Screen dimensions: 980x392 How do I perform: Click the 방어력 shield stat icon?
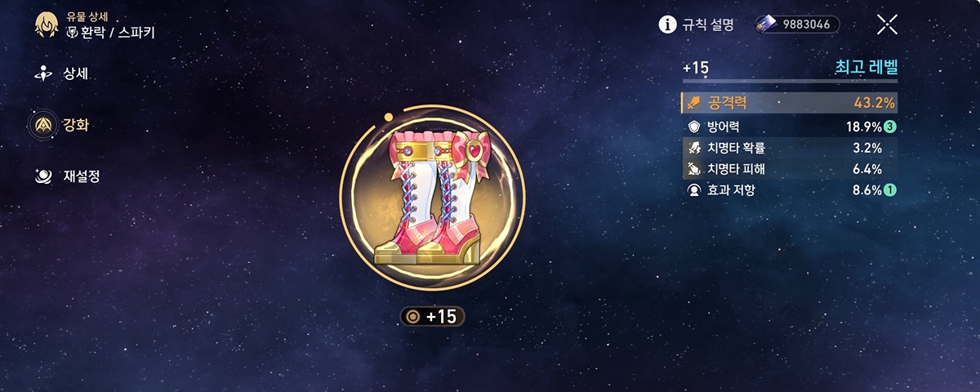694,127
